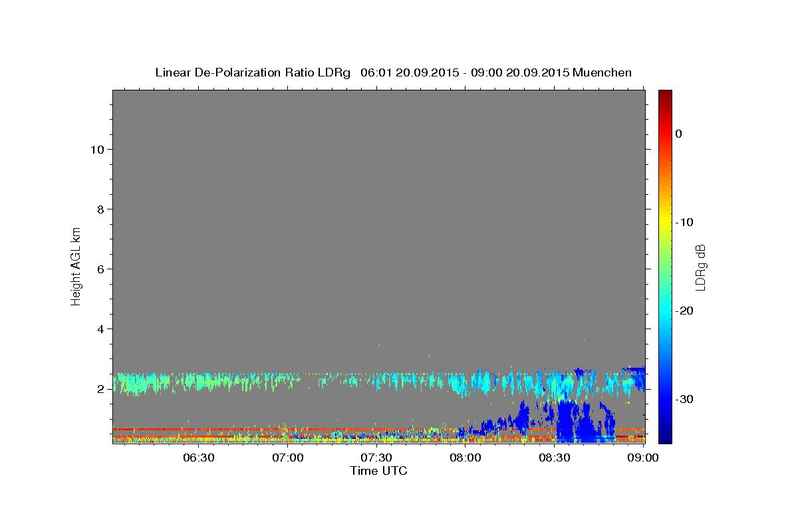Click the 08:00 time tick label
The height and width of the screenshot is (532, 798).
[x=465, y=458]
